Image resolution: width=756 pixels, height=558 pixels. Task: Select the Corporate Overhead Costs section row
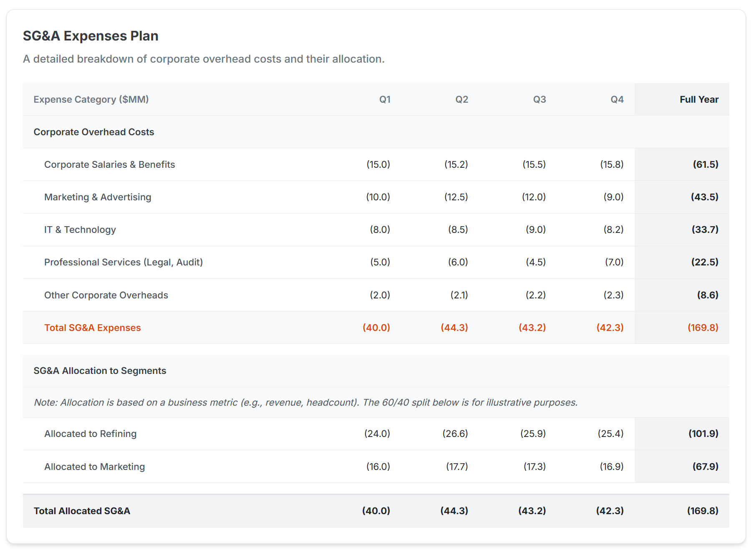click(376, 132)
